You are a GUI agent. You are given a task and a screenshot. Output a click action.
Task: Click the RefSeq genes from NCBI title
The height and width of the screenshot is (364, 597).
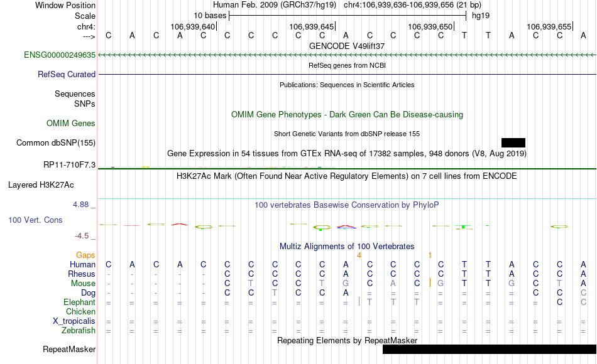click(x=347, y=65)
